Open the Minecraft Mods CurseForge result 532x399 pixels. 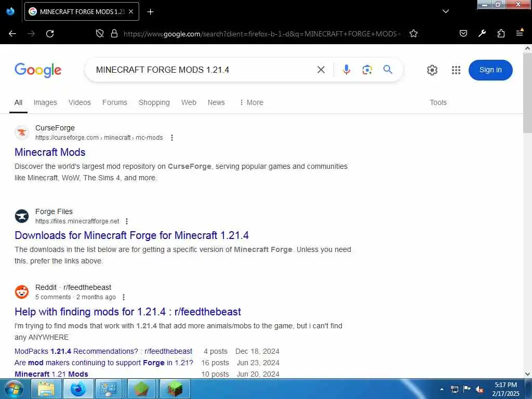click(50, 152)
